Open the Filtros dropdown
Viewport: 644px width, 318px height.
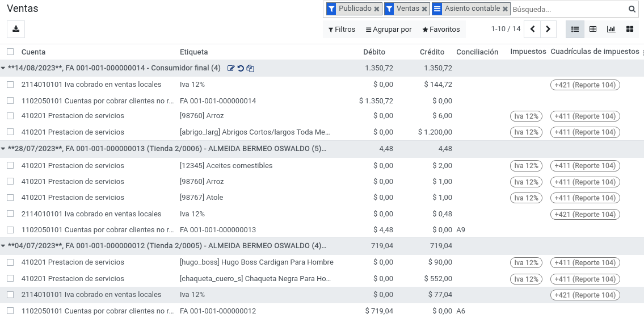(342, 30)
